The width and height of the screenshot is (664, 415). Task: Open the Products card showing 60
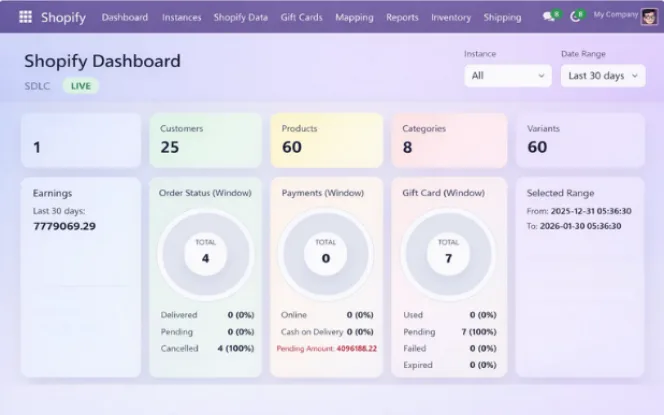(x=326, y=140)
